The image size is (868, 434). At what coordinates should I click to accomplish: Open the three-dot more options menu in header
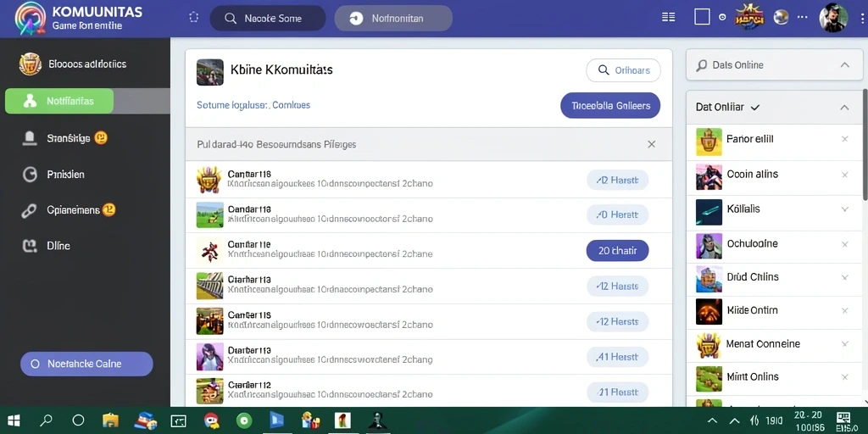point(802,17)
